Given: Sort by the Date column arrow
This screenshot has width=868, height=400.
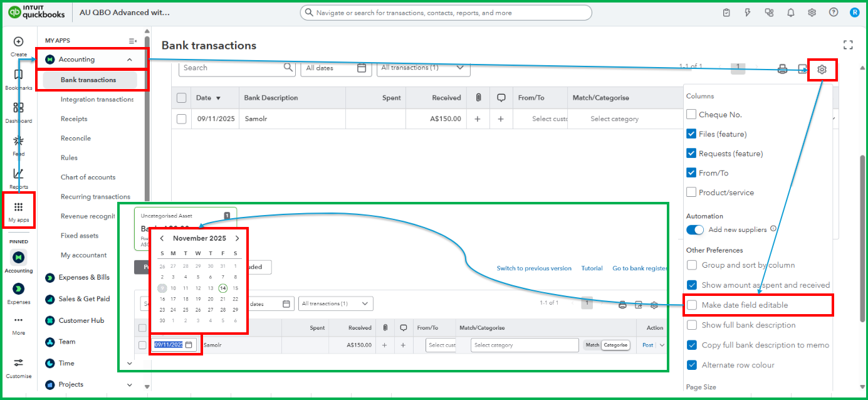Looking at the screenshot, I should 218,98.
